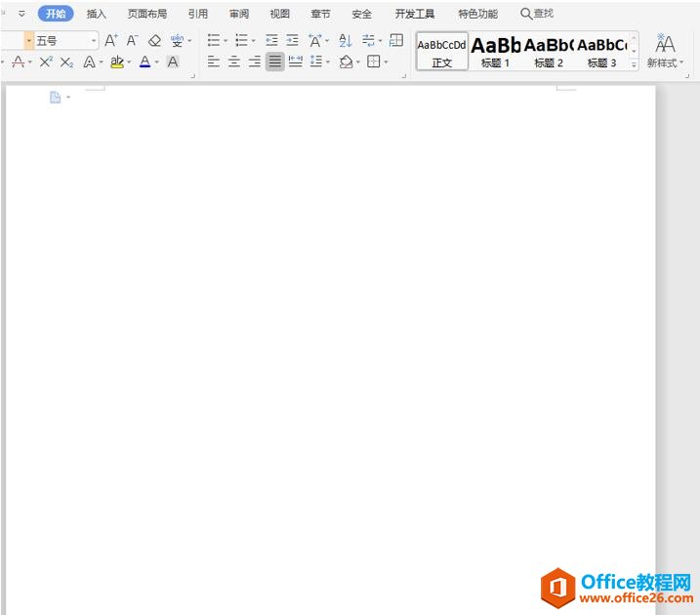Click the distributed alignment icon
Screen dimensions: 700x615
[x=295, y=61]
